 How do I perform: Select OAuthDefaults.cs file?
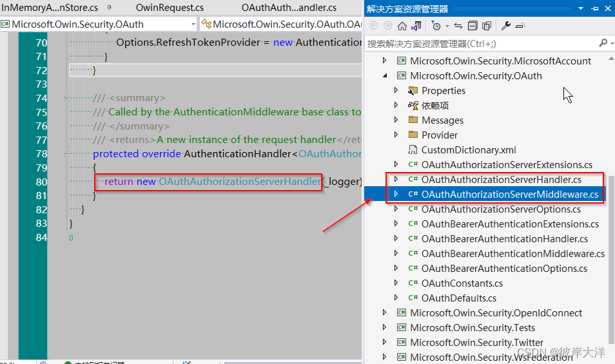459,298
